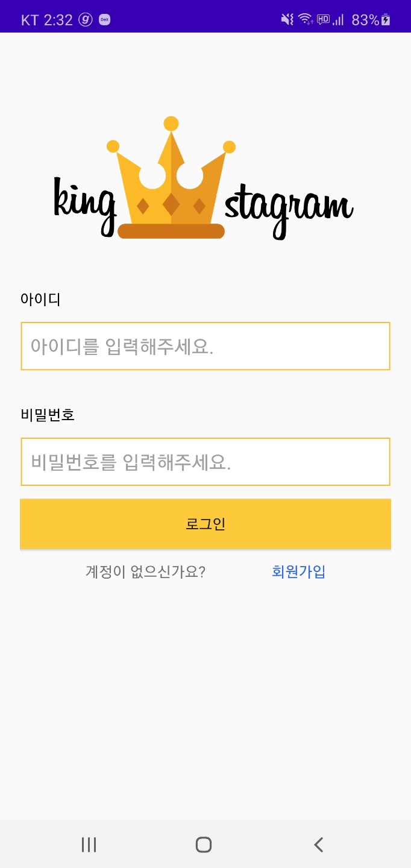Select the 아이디 input field

pos(205,345)
